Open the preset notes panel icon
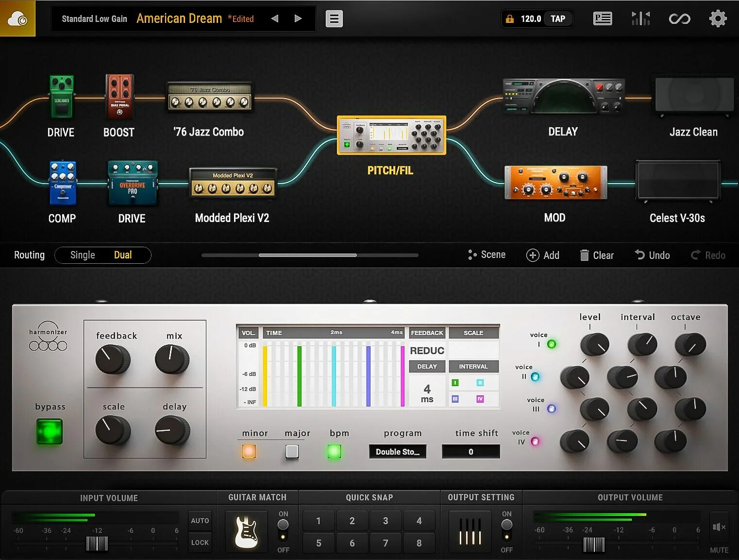739x560 pixels. coord(603,19)
